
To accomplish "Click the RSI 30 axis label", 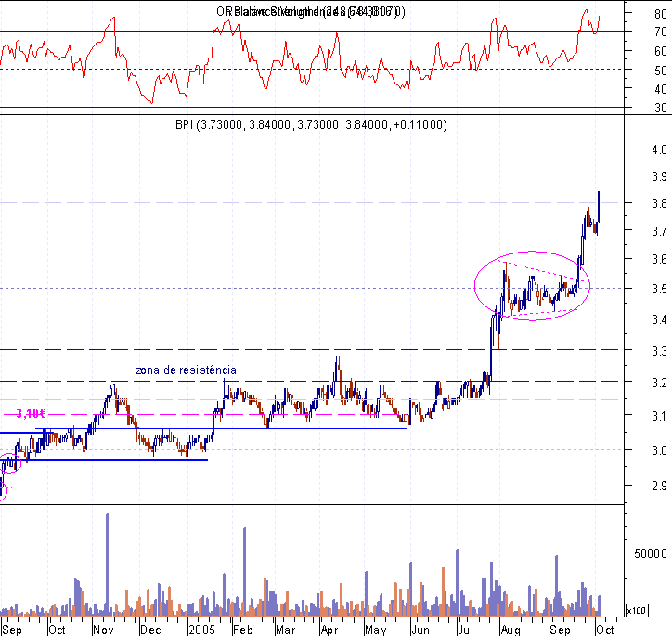I will pyautogui.click(x=661, y=108).
